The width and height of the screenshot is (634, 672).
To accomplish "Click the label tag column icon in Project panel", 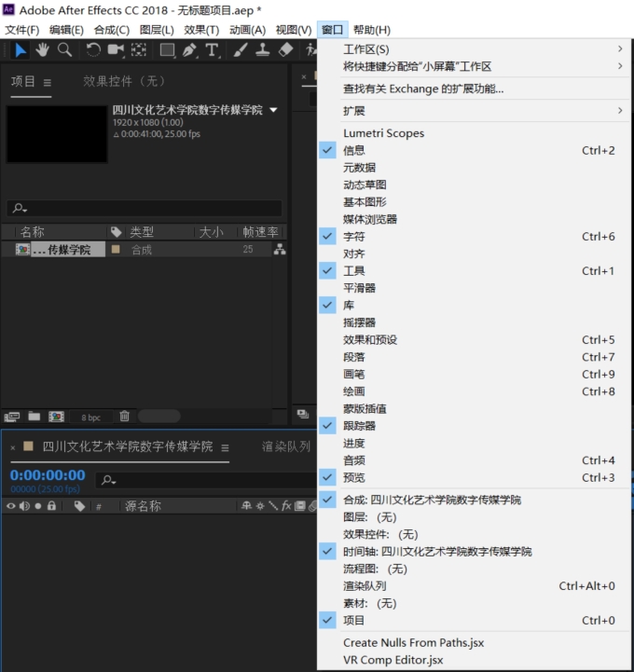I will (117, 232).
